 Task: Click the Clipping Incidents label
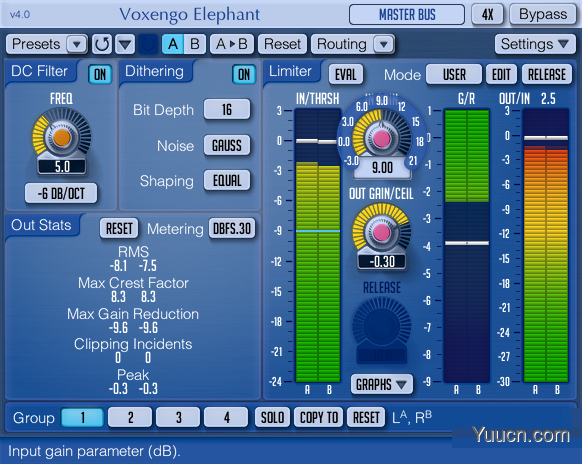coord(133,344)
